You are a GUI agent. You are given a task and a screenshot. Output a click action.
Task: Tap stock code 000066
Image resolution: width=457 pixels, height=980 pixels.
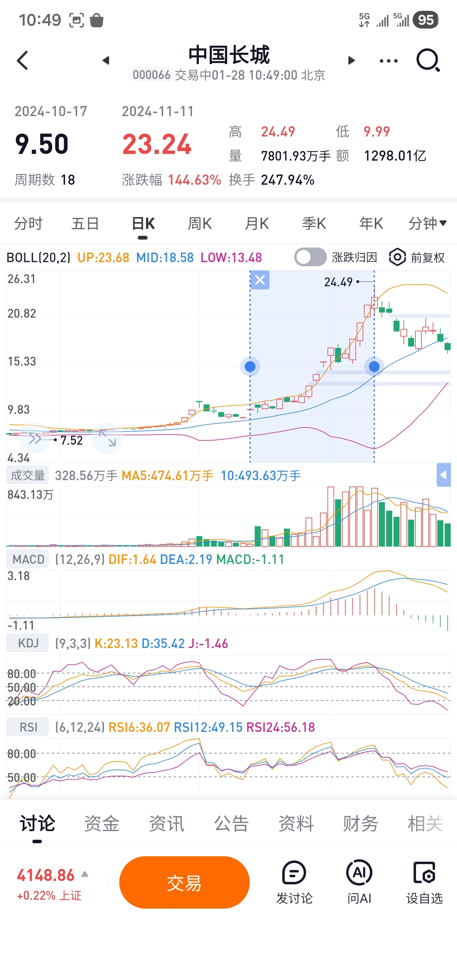point(151,75)
